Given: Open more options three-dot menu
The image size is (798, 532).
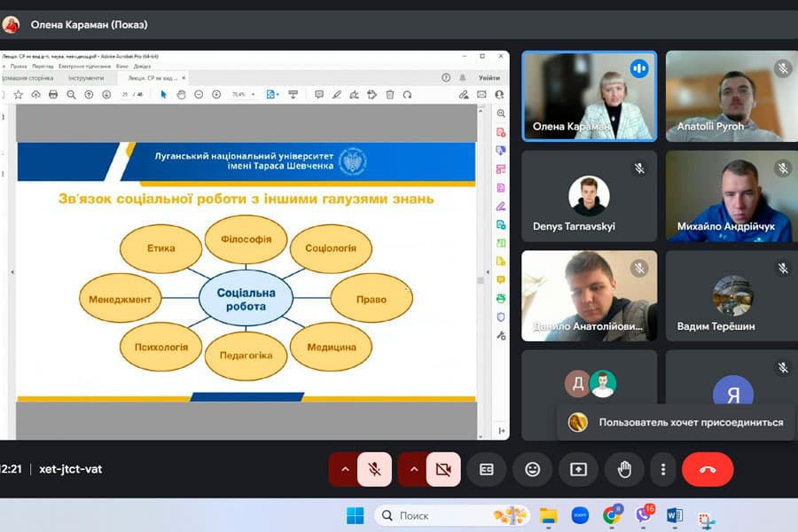Looking at the screenshot, I should [663, 470].
